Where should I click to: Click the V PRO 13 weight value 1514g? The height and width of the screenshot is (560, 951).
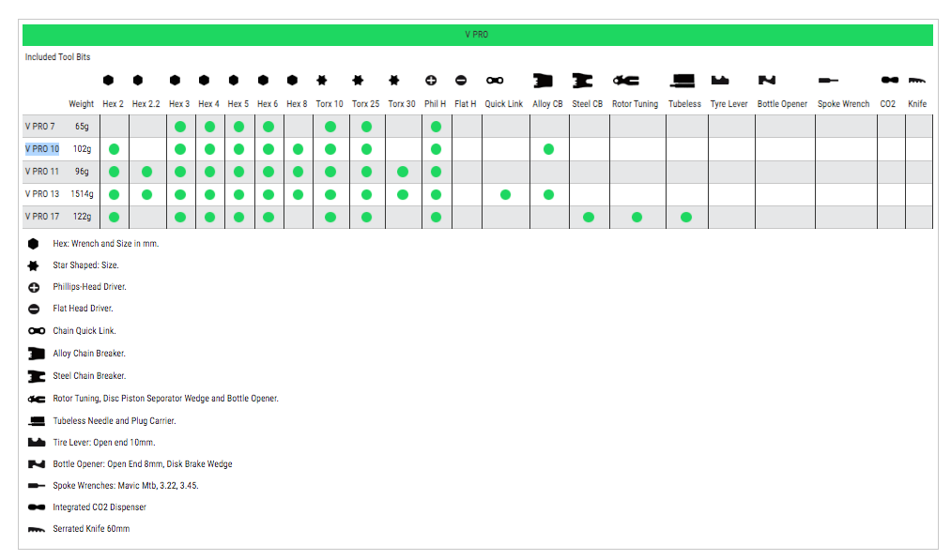(82, 194)
